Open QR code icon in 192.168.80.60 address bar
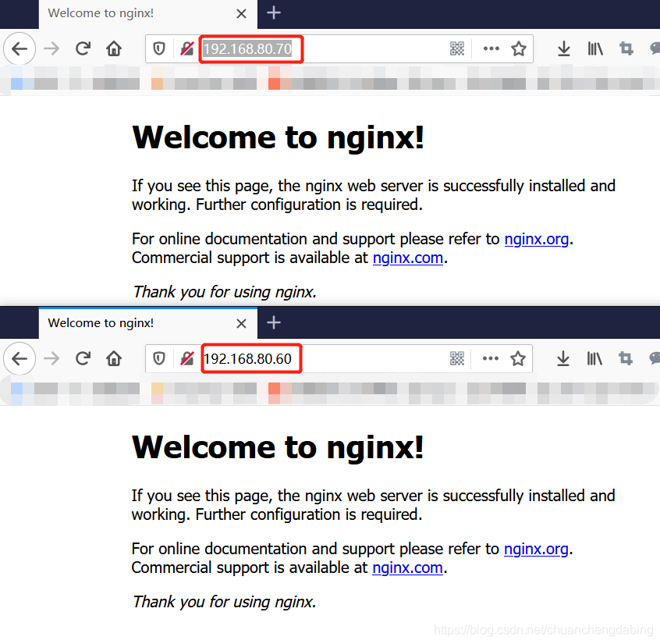Image resolution: width=660 pixels, height=644 pixels. click(457, 358)
